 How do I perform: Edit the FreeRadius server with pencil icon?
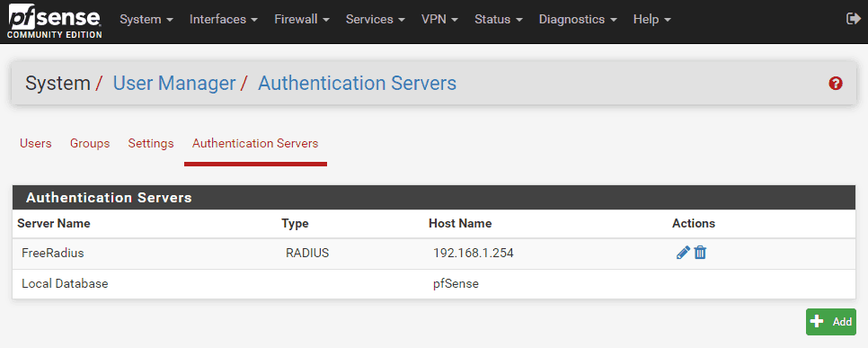[x=683, y=253]
